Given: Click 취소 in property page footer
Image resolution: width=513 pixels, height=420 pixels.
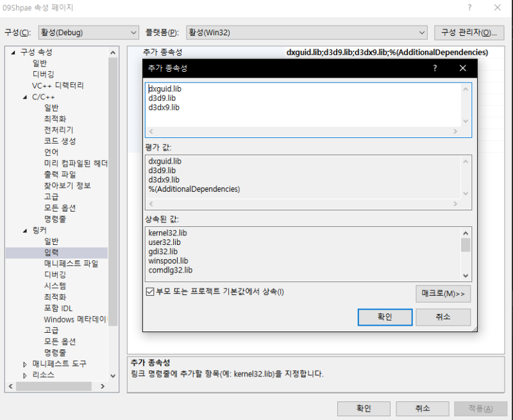Looking at the screenshot, I should click(423, 408).
